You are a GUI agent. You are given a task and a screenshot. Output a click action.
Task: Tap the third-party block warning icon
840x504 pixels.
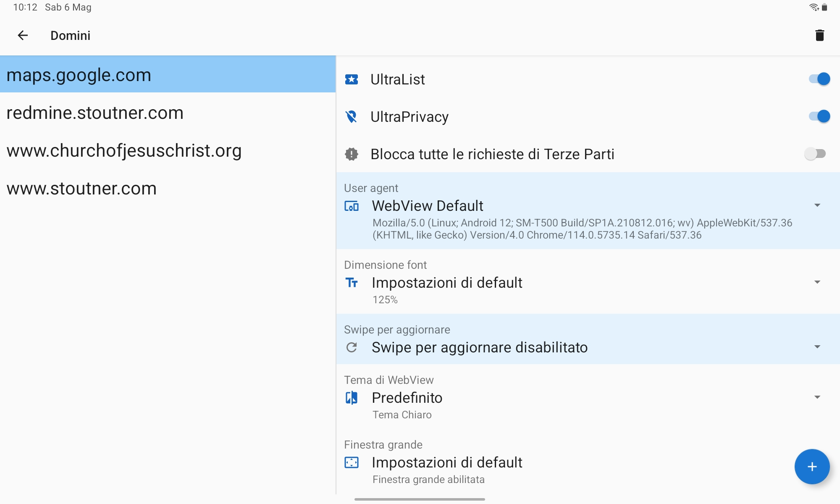352,154
